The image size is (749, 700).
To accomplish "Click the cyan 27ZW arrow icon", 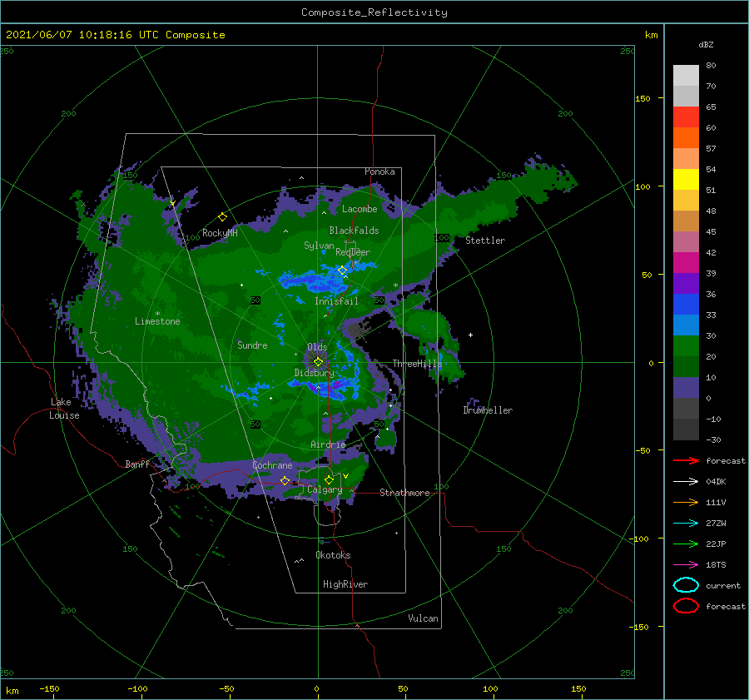I will pos(686,524).
